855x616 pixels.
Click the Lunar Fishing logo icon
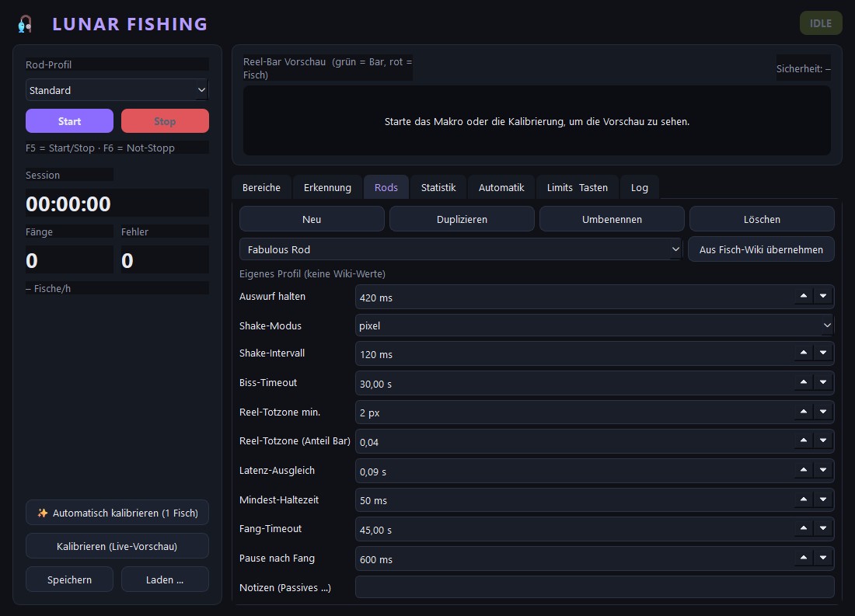pyautogui.click(x=25, y=24)
